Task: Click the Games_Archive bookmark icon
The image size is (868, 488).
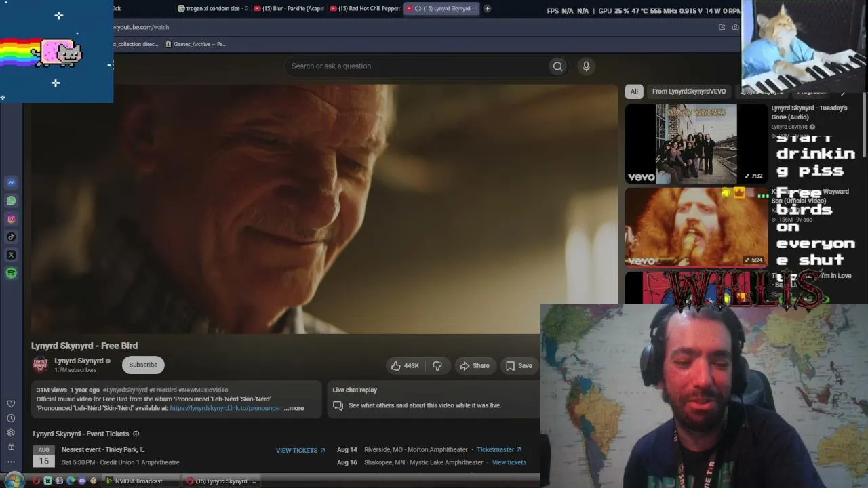Action: click(169, 44)
